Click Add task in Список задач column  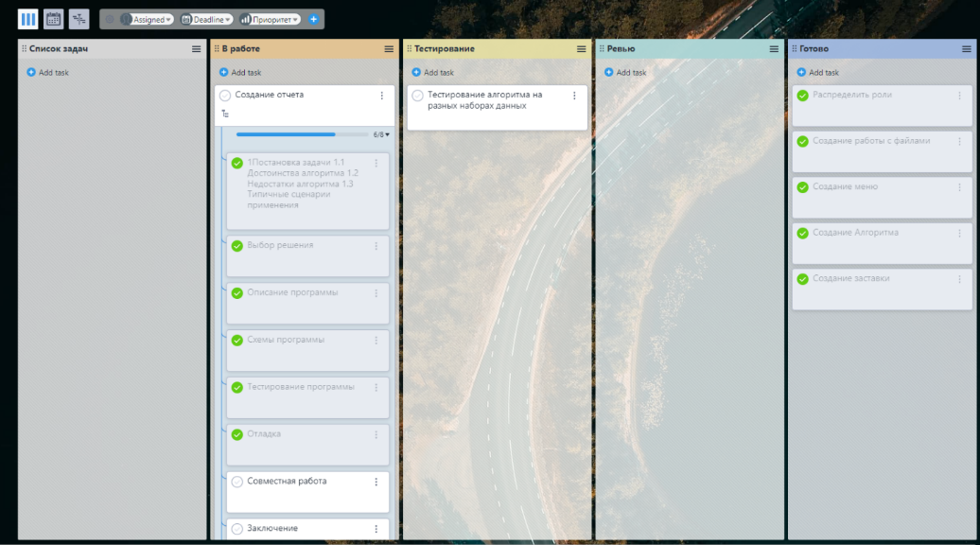(47, 73)
